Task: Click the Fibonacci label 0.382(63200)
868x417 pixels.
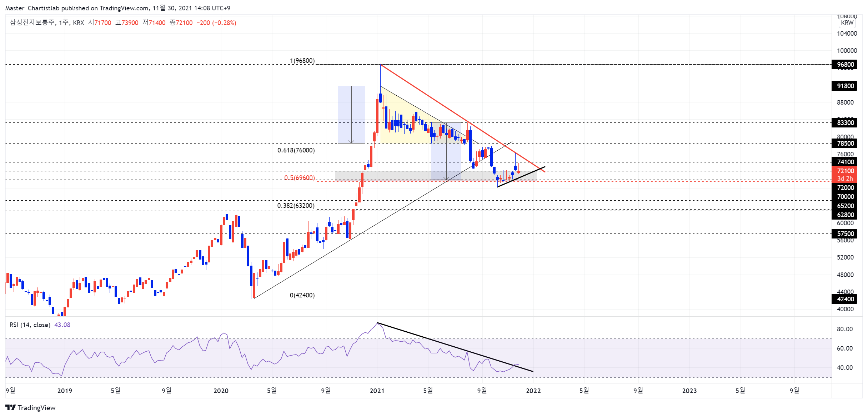Action: point(296,206)
